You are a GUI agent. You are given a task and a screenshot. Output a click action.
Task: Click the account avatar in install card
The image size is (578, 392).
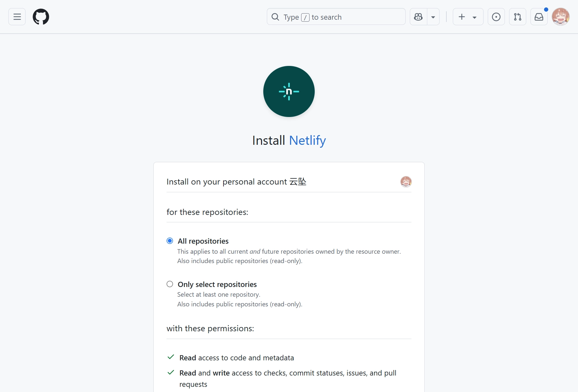point(406,182)
